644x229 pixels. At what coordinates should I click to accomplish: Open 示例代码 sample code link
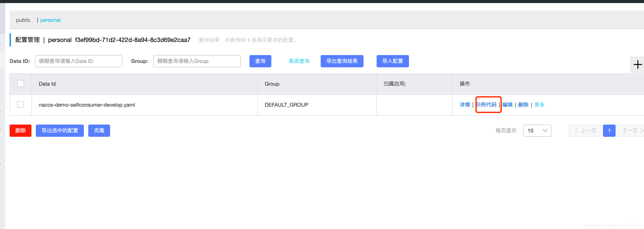point(486,105)
